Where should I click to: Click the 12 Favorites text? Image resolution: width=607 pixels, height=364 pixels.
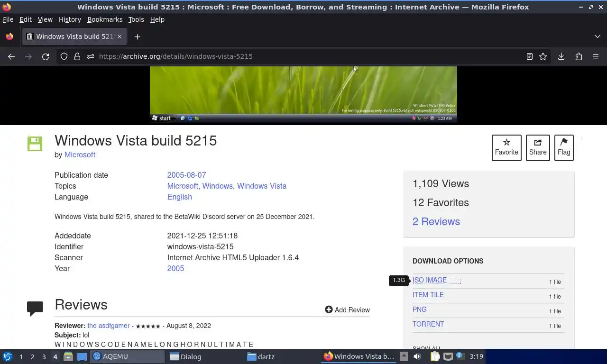[x=441, y=203]
